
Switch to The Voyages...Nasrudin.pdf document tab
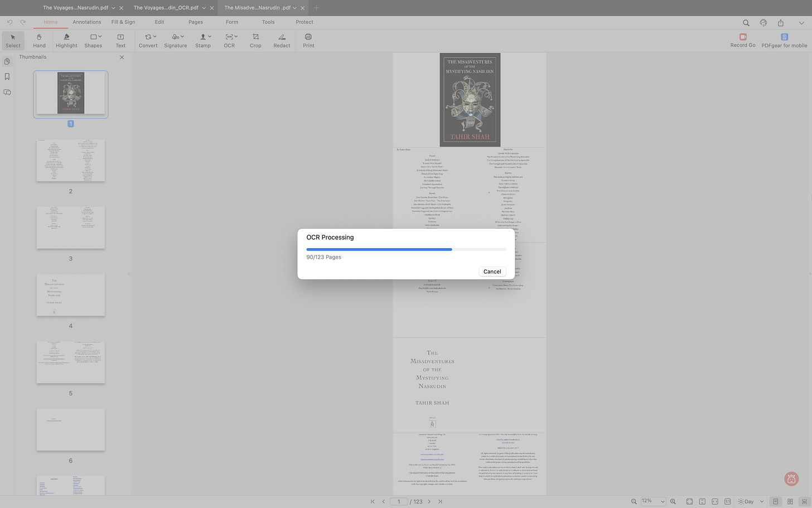pyautogui.click(x=75, y=8)
